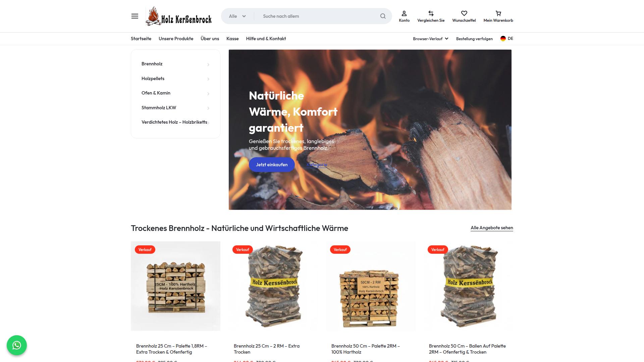
Task: Open Mein Warenkorb cart icon
Action: pyautogui.click(x=498, y=13)
